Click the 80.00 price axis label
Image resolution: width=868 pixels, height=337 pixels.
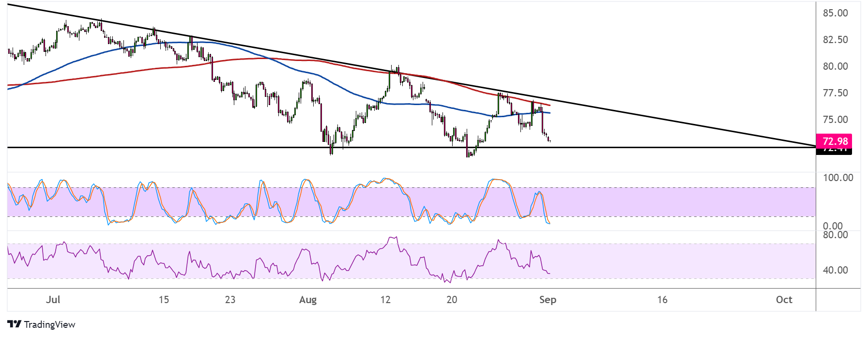[836, 66]
